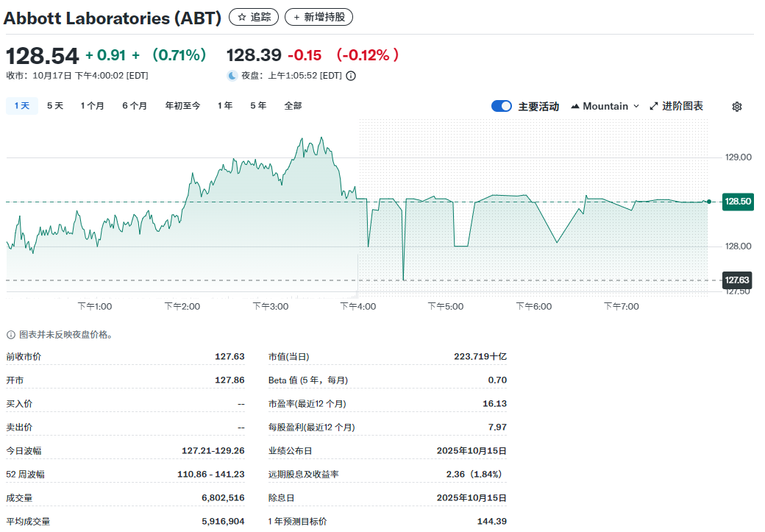Switch chart to 1年 range

pyautogui.click(x=225, y=106)
